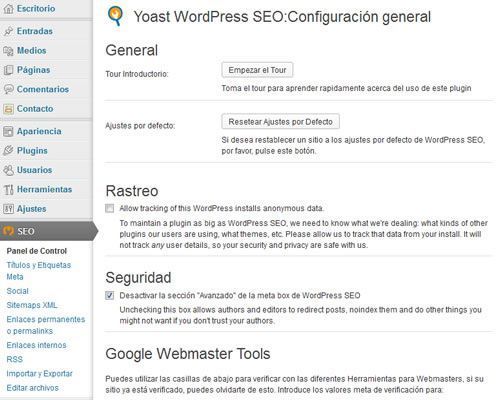Click the Rastreo section heading
Image resolution: width=500 pixels, height=400 pixels.
pyautogui.click(x=132, y=191)
